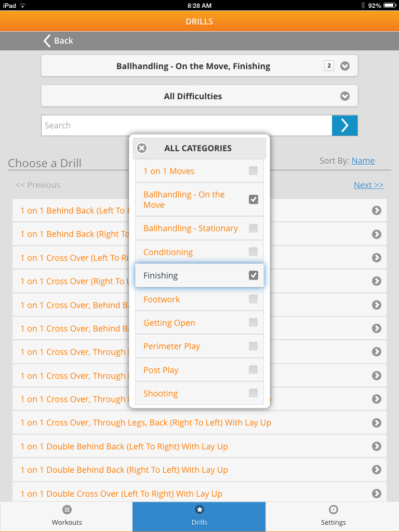This screenshot has height=532, width=399.
Task: Tap arrow on Double Behind Back (Left To Right)
Action: pos(377,446)
